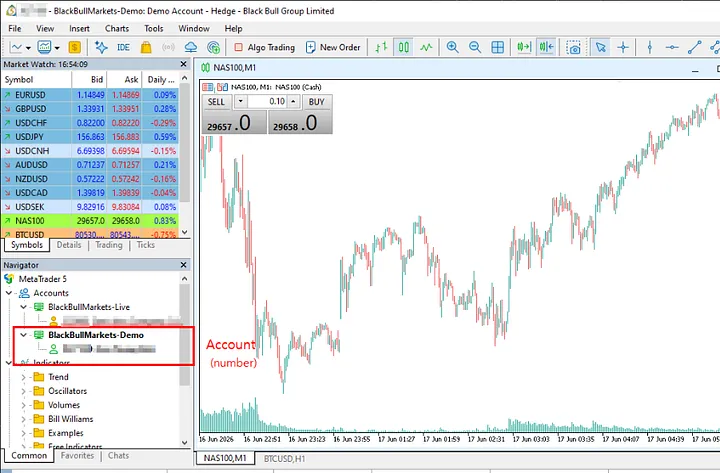Image resolution: width=720 pixels, height=473 pixels.
Task: Open the Charts menu
Action: coord(117,28)
